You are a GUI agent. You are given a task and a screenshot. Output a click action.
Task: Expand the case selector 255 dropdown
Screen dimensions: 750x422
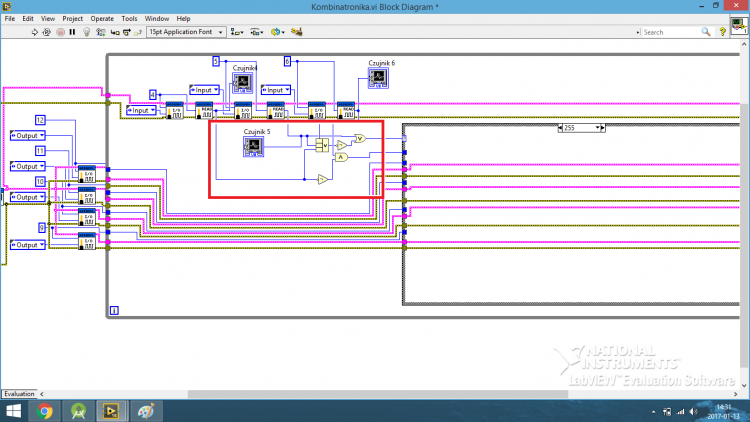pyautogui.click(x=597, y=128)
